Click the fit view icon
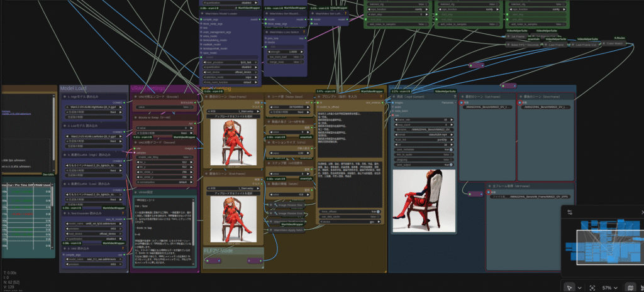 [x=592, y=287]
